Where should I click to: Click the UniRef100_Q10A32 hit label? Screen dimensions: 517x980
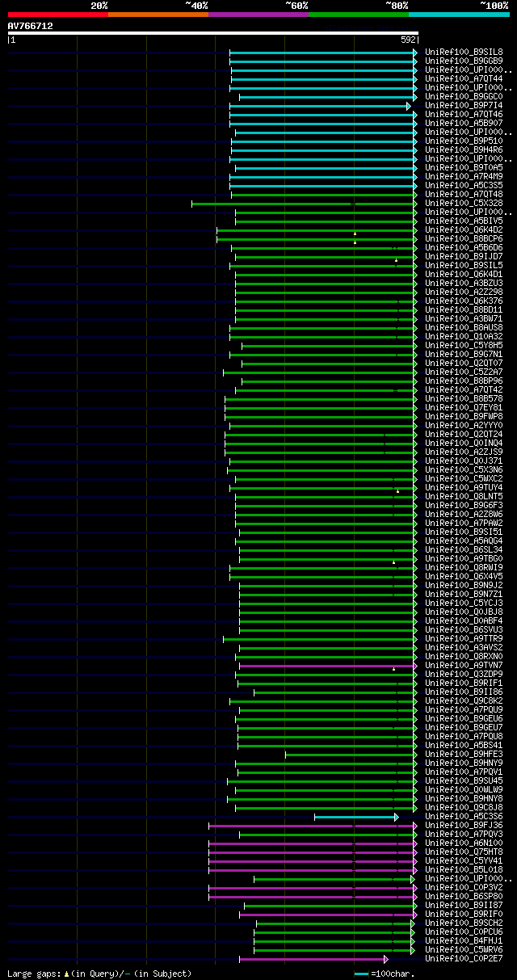(464, 337)
